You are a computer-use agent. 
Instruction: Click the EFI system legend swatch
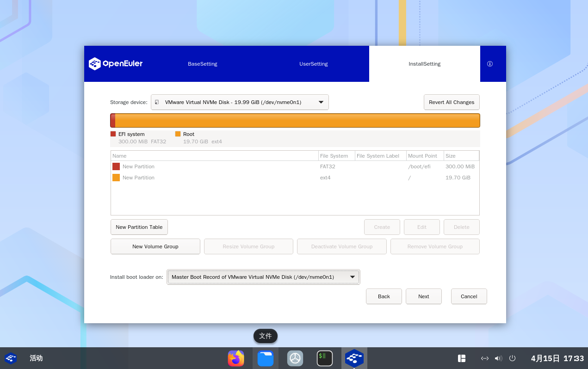113,134
